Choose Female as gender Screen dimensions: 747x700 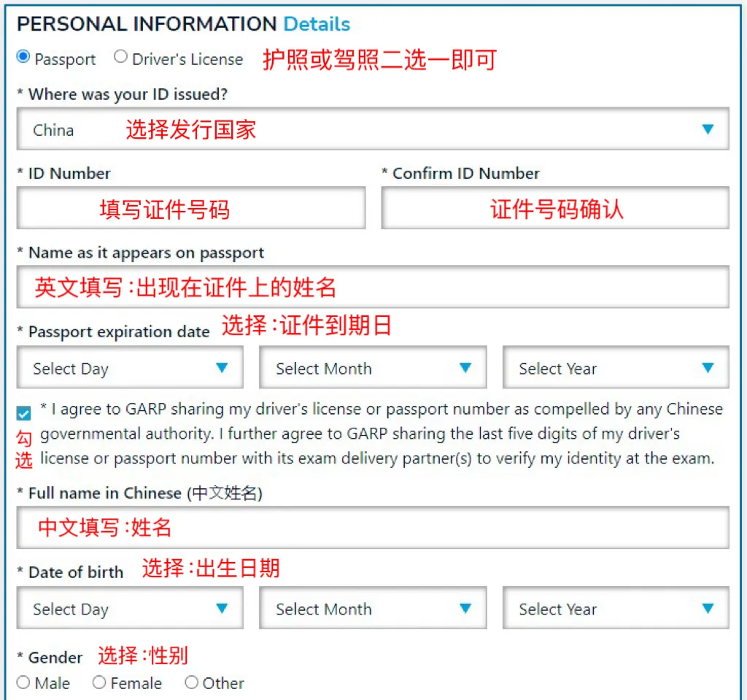(99, 682)
